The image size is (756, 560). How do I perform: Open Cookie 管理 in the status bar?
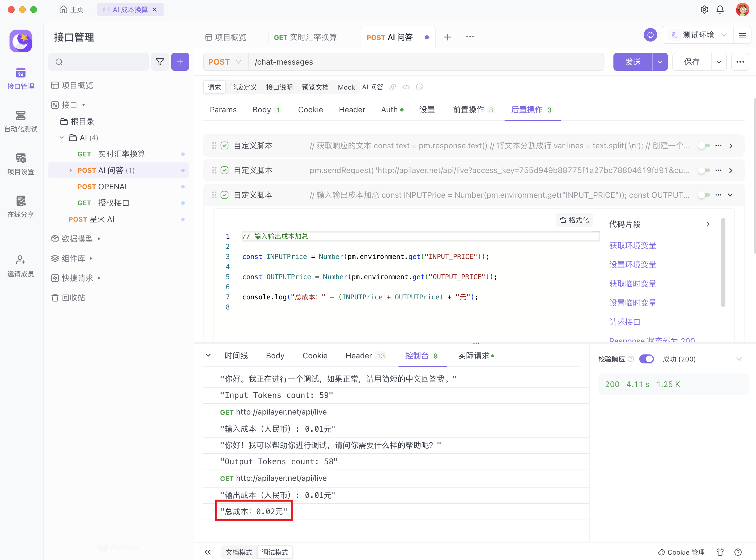[x=681, y=552]
